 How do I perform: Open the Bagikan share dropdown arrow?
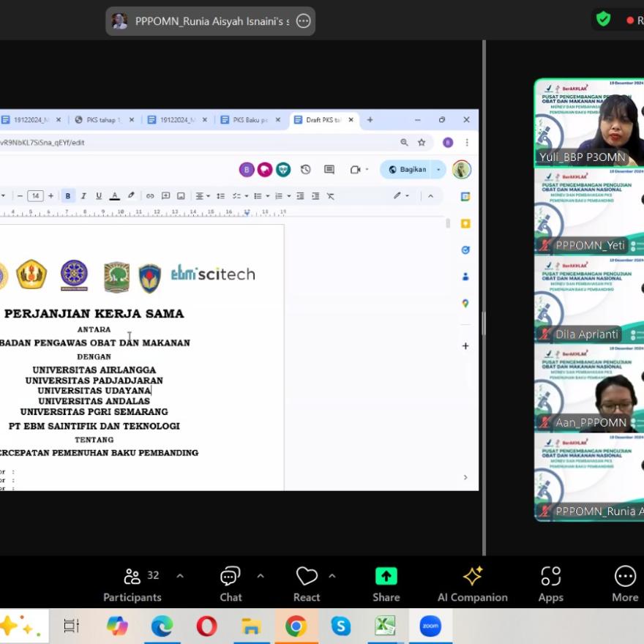[438, 170]
